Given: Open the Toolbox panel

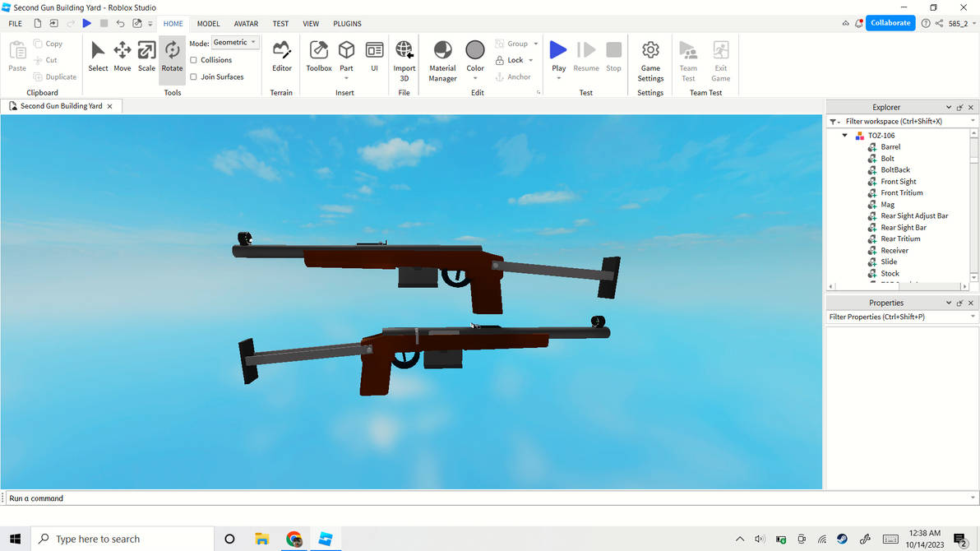Looking at the screenshot, I should pos(319,56).
